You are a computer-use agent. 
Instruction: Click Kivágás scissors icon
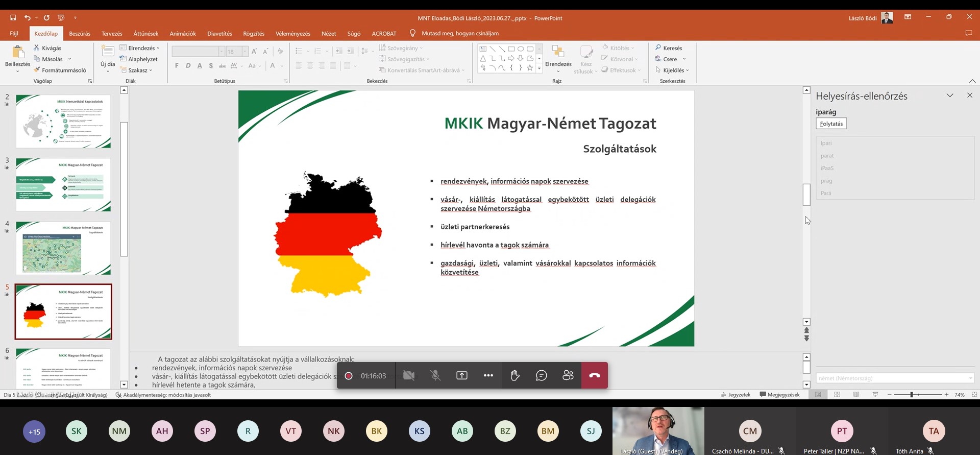(37, 48)
